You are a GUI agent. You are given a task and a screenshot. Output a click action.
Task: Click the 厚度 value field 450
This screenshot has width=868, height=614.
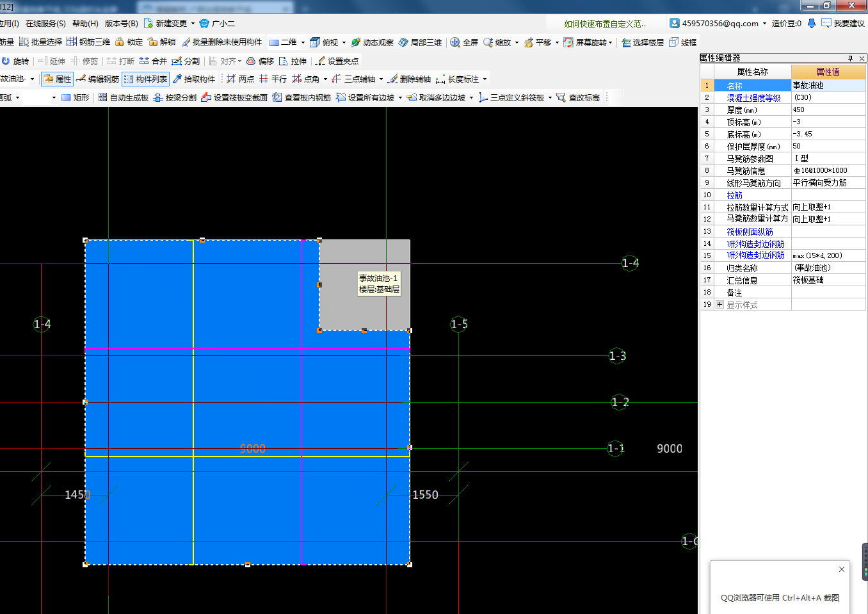coord(828,110)
